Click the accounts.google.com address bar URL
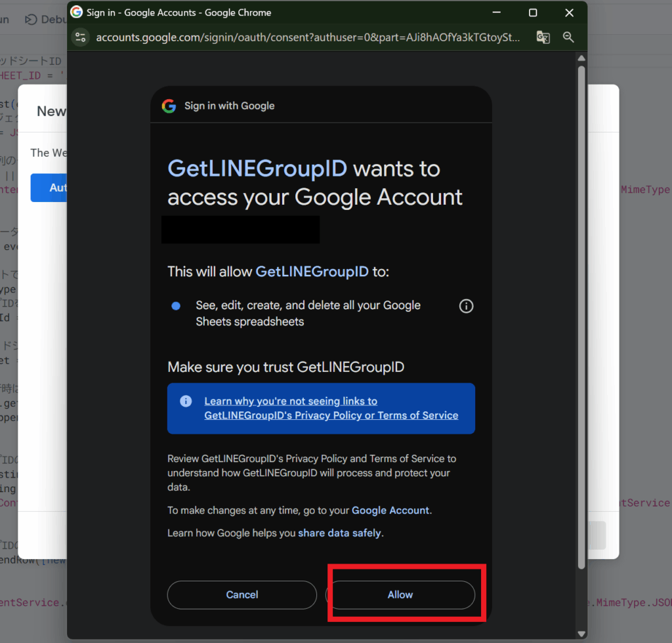Image resolution: width=672 pixels, height=643 pixels. [x=308, y=37]
